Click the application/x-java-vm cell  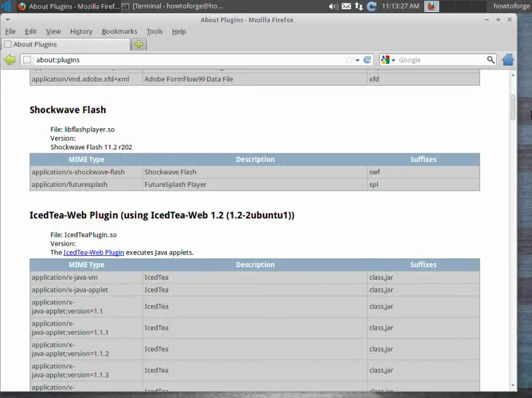coord(86,278)
